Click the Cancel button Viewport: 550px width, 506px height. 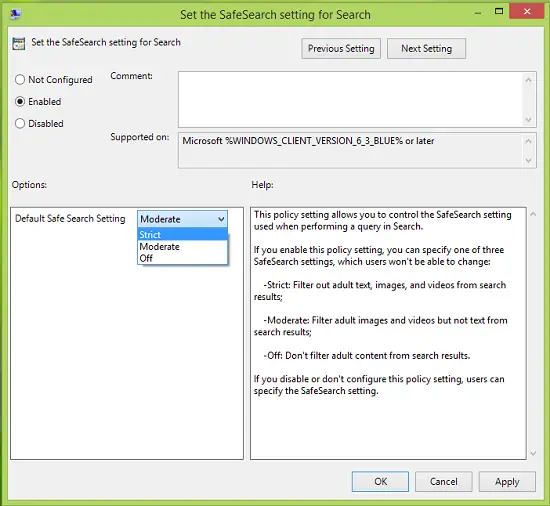(x=444, y=481)
